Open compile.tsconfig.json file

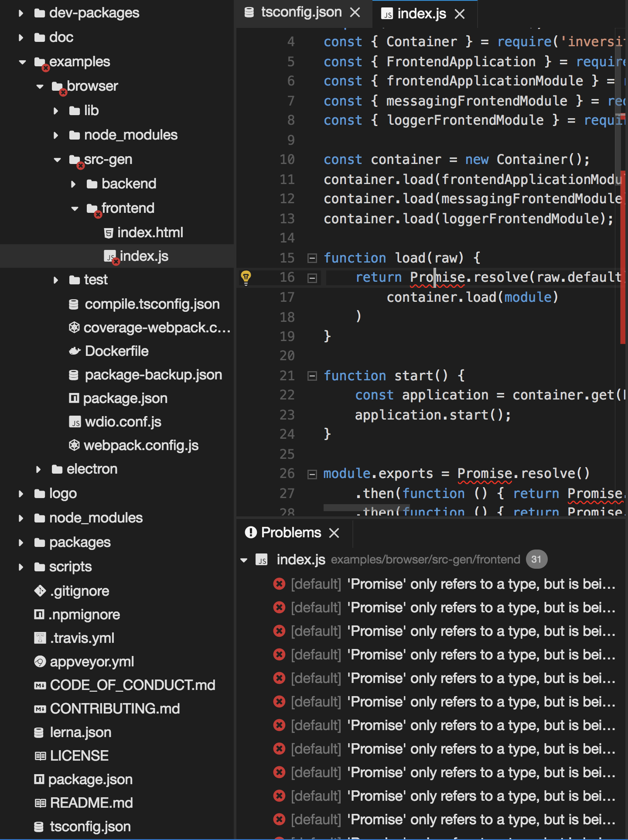(152, 304)
